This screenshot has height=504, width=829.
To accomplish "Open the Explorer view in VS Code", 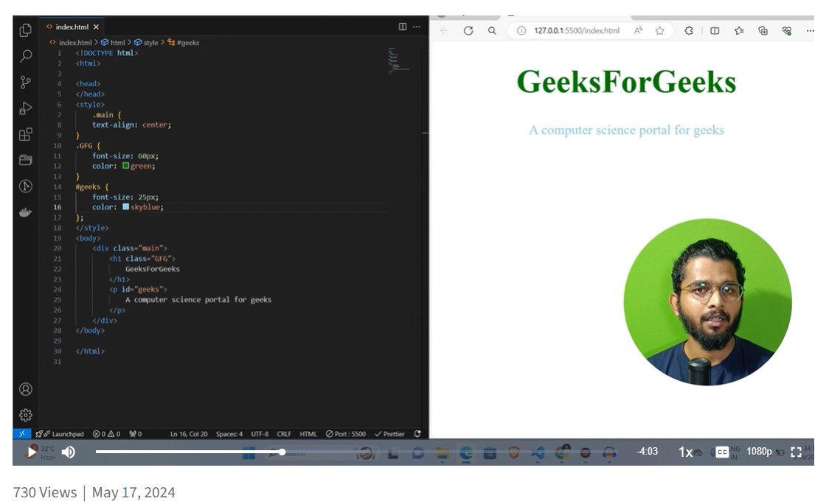I will point(25,30).
